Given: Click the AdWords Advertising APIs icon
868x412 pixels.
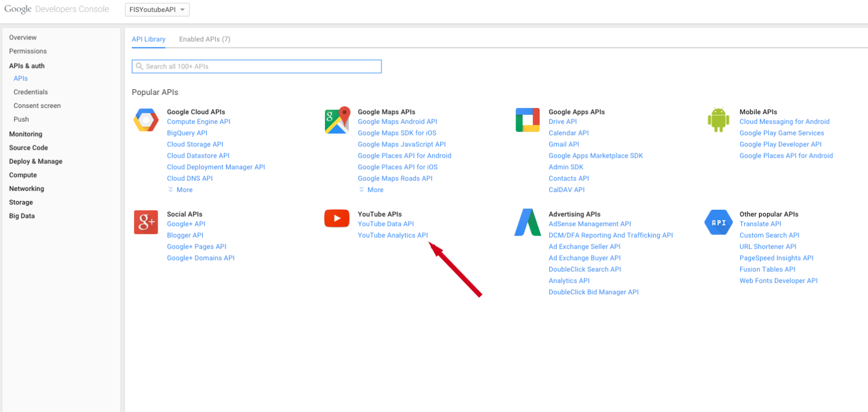Looking at the screenshot, I should click(x=528, y=222).
